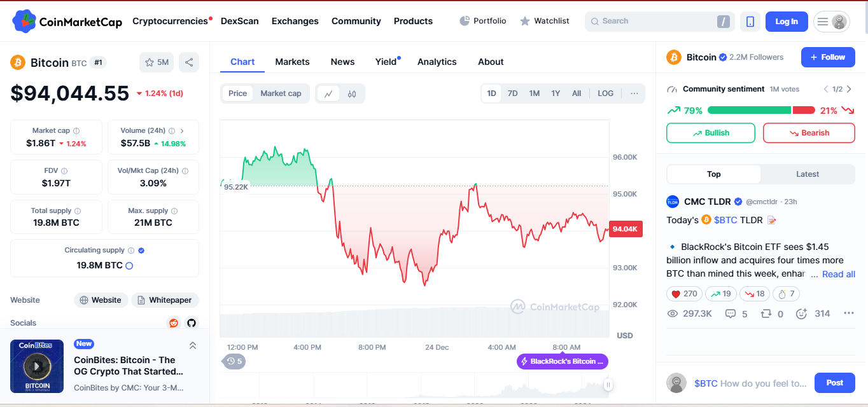Select the 7D time range

(x=512, y=93)
